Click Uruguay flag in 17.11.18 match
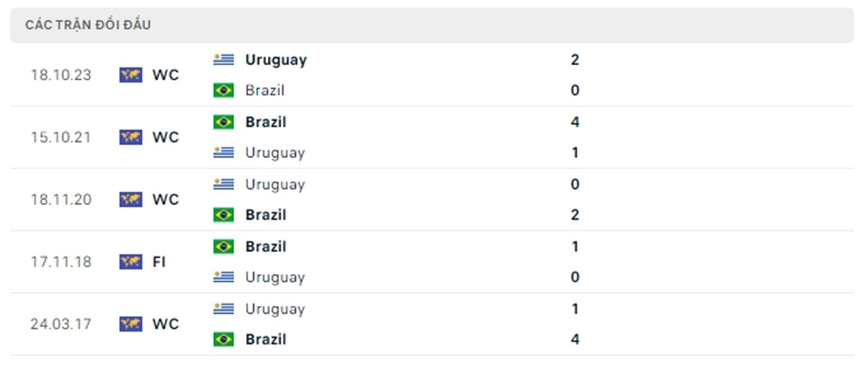868x366 pixels. [224, 277]
